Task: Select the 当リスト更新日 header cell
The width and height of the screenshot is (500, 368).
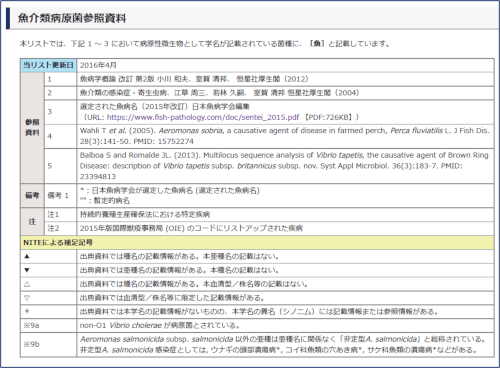Action: click(48, 65)
